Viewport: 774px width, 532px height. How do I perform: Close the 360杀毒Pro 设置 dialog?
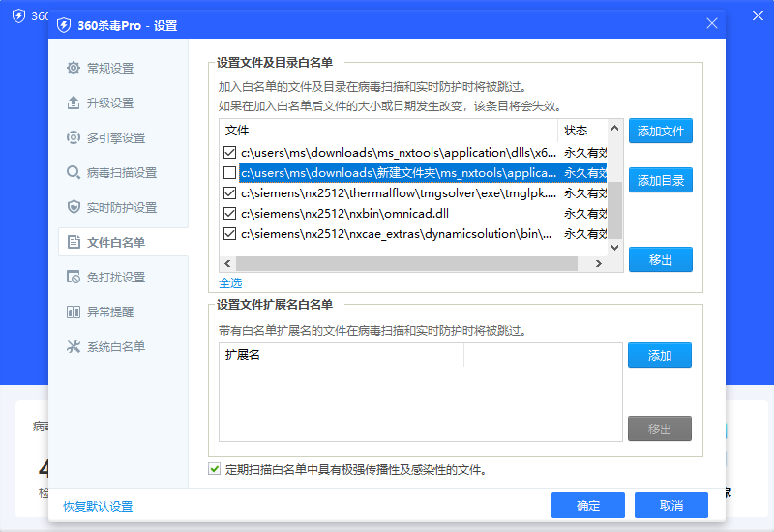712,23
